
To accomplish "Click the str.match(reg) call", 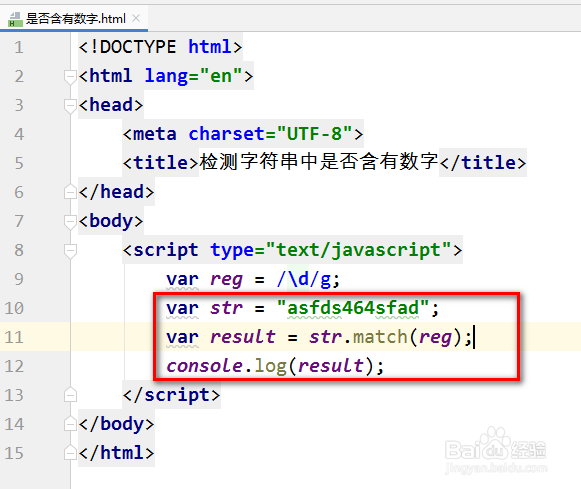I will [385, 337].
